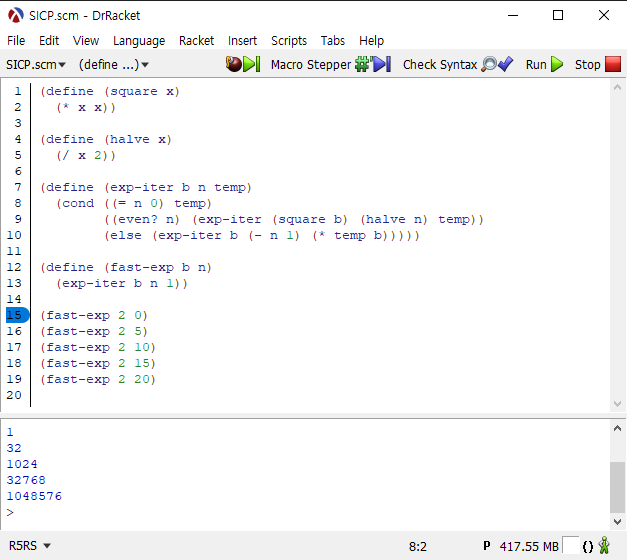This screenshot has width=627, height=560.
Task: Open the Scripts menu
Action: tap(289, 40)
